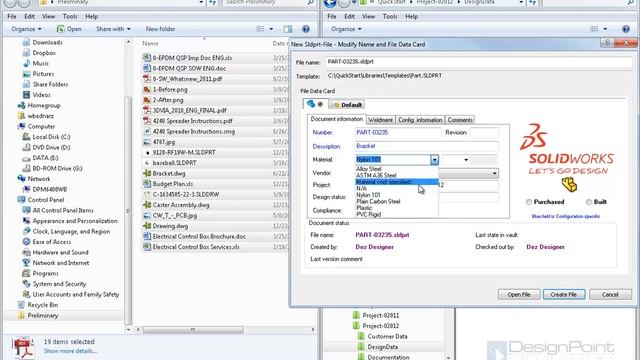640x360 pixels.
Task: Select the Purchased radio button
Action: (529, 202)
